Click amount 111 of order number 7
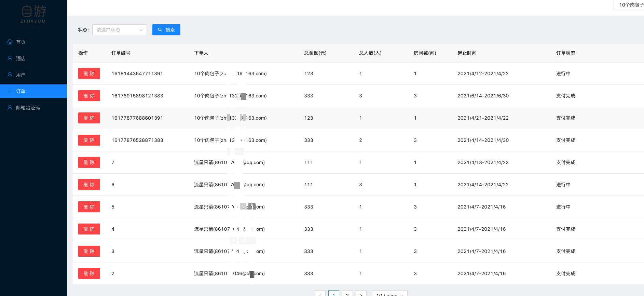The height and width of the screenshot is (296, 644). pos(309,162)
